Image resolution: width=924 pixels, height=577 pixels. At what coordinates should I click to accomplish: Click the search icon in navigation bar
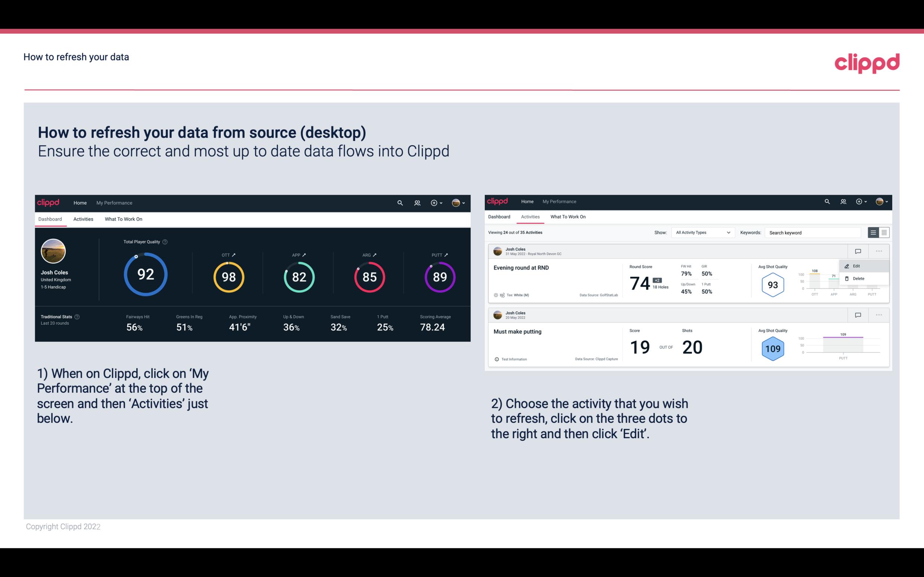point(400,202)
